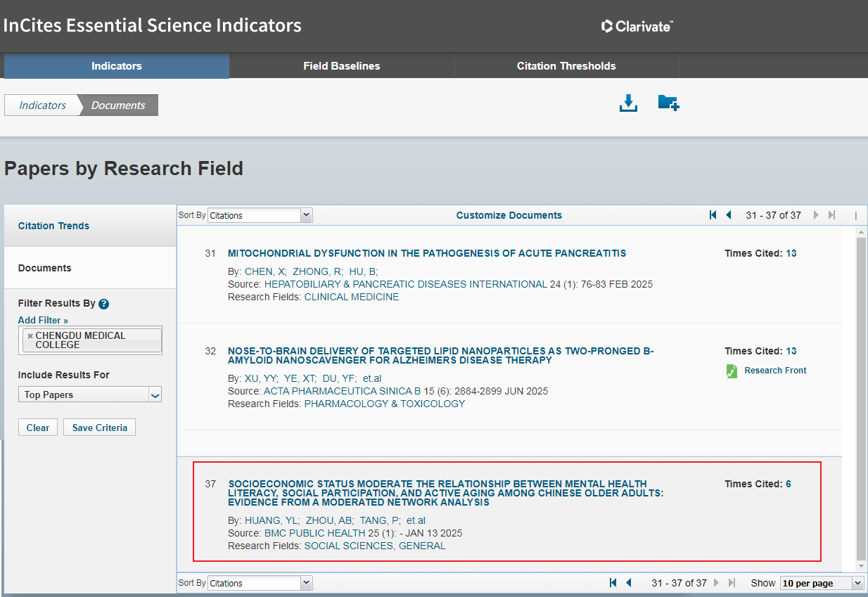Click the download icon

coord(628,103)
